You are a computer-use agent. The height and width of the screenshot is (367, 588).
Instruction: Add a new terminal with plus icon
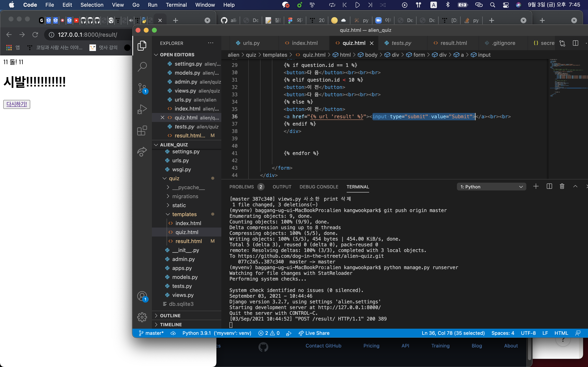tap(536, 186)
